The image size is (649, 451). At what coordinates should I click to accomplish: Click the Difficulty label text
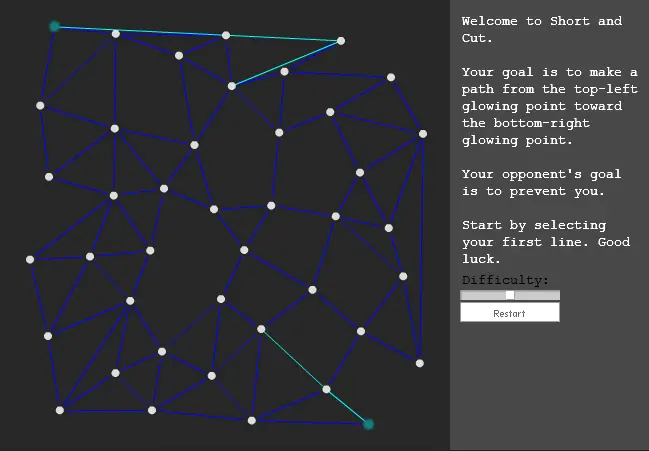505,280
